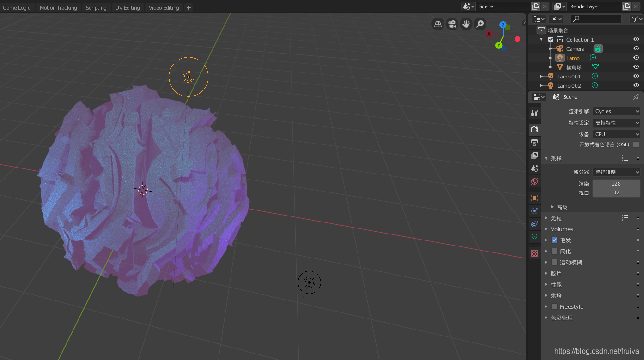Open the Texture properties tab
Screen dimensions: 644x360
point(535,253)
